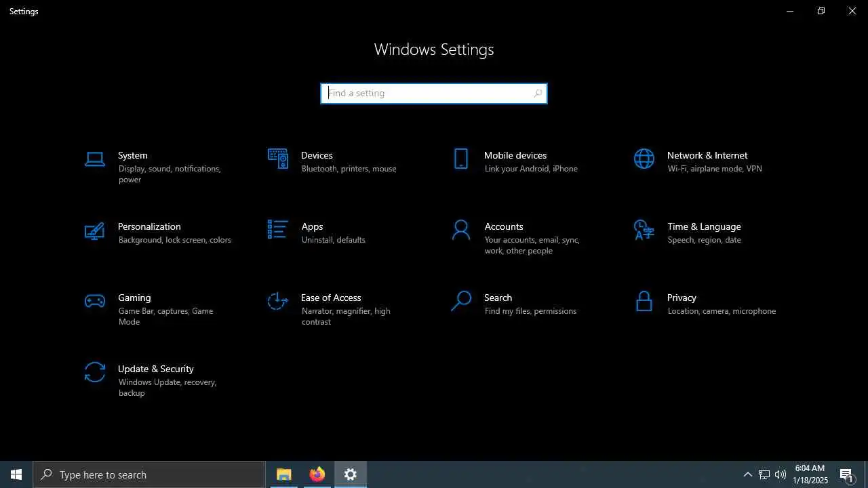The height and width of the screenshot is (488, 868).
Task: Open the network status tray icon
Action: click(x=764, y=474)
